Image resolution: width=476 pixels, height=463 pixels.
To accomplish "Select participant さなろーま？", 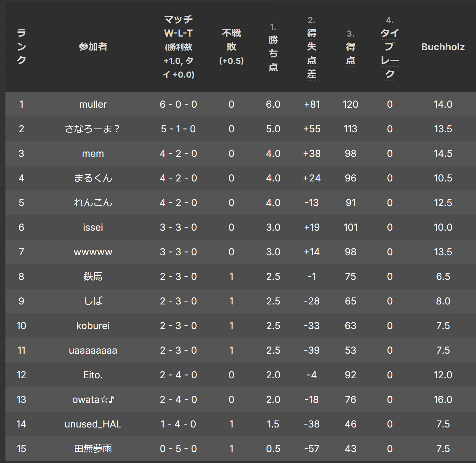I will click(93, 129).
